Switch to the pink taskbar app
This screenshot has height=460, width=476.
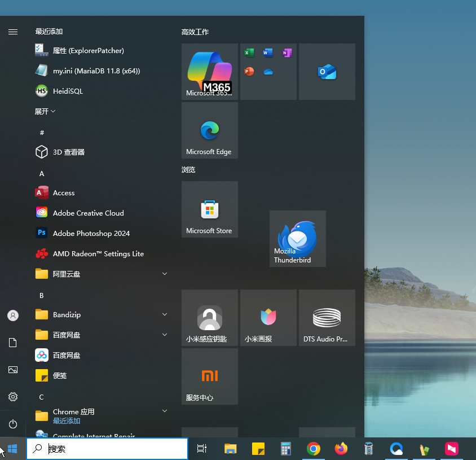point(452,449)
